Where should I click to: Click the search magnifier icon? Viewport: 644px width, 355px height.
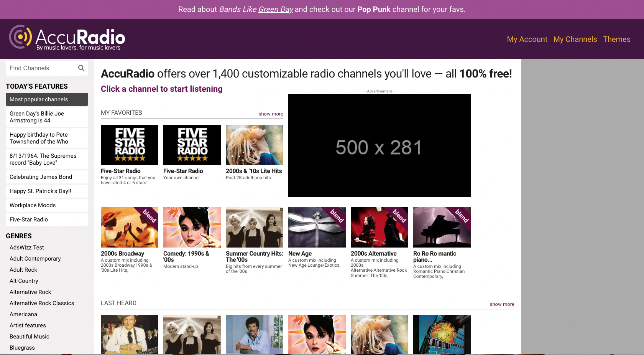[81, 68]
